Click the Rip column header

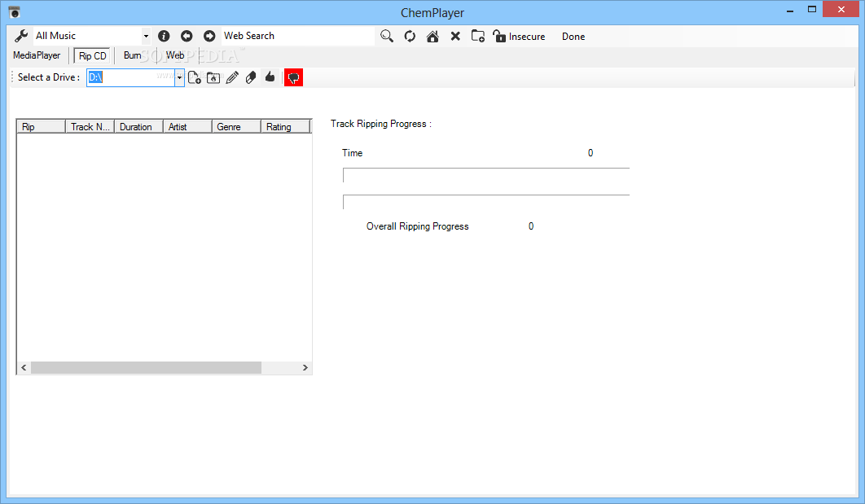point(41,127)
